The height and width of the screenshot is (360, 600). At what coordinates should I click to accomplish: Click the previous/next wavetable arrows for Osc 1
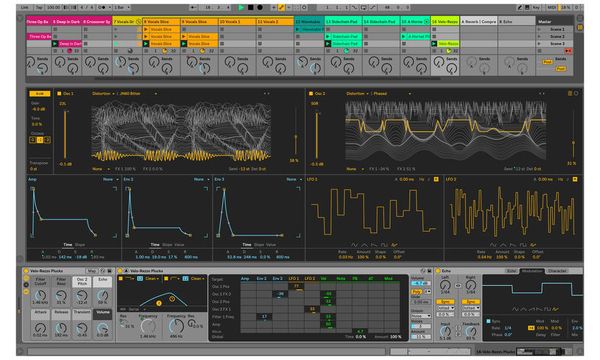[x=266, y=93]
